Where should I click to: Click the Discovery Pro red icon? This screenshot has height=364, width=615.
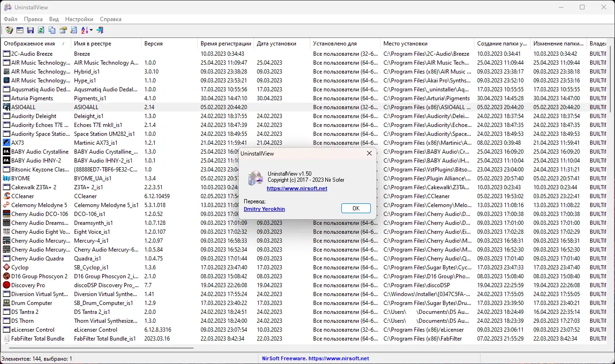point(7,285)
